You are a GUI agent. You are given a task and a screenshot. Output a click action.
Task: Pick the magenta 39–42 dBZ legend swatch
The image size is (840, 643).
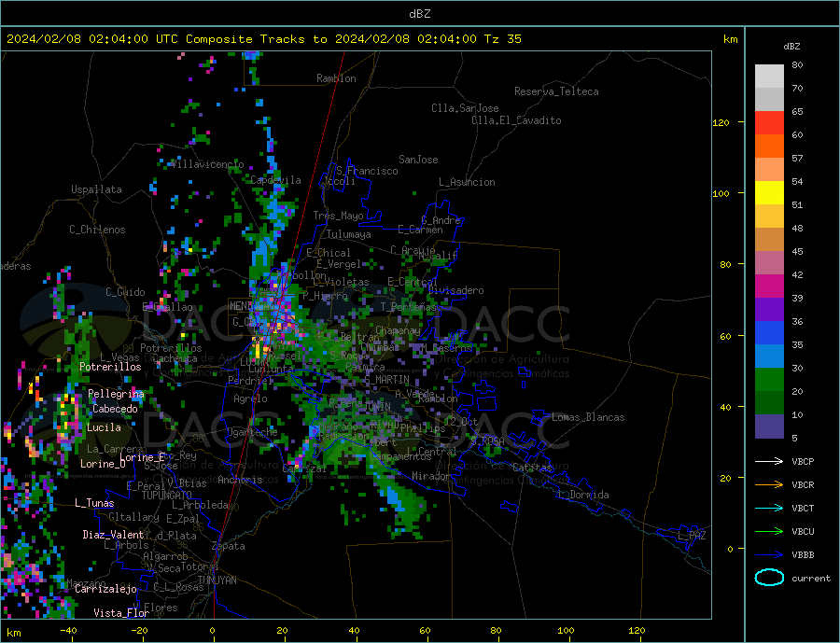point(769,287)
